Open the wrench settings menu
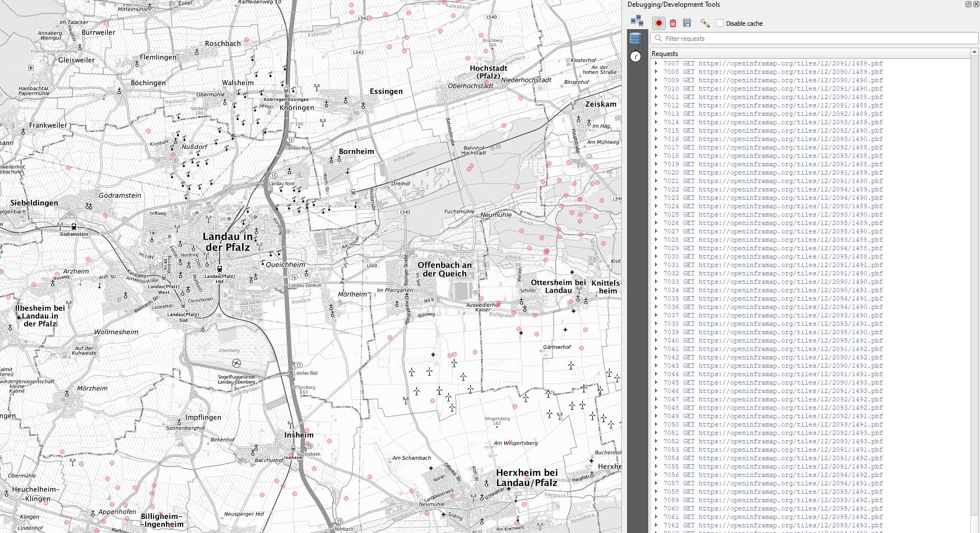980x533 pixels. pos(705,23)
